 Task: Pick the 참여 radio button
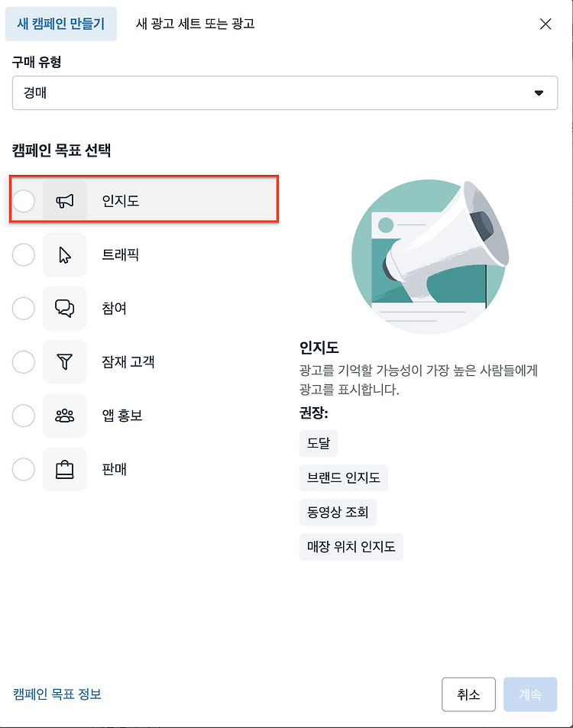(x=24, y=309)
